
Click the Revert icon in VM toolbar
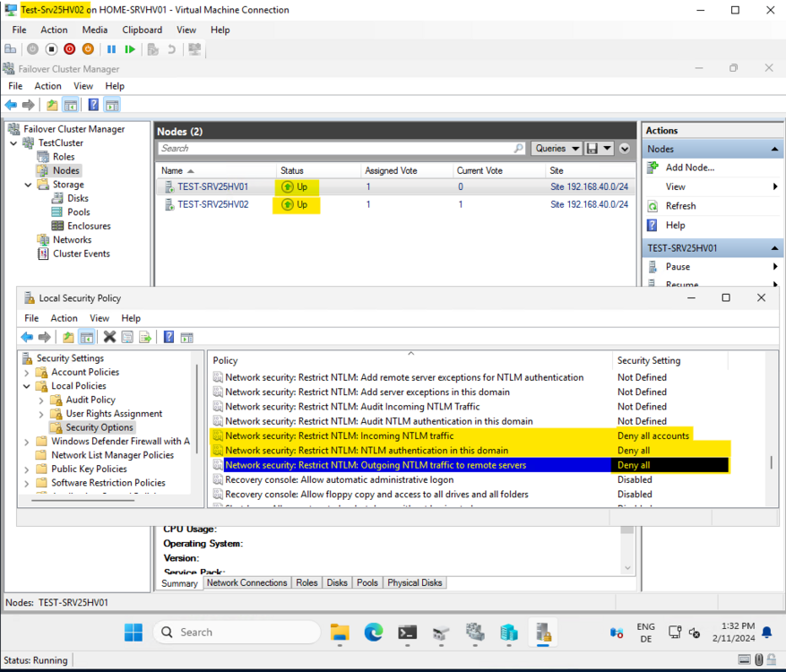coord(171,49)
